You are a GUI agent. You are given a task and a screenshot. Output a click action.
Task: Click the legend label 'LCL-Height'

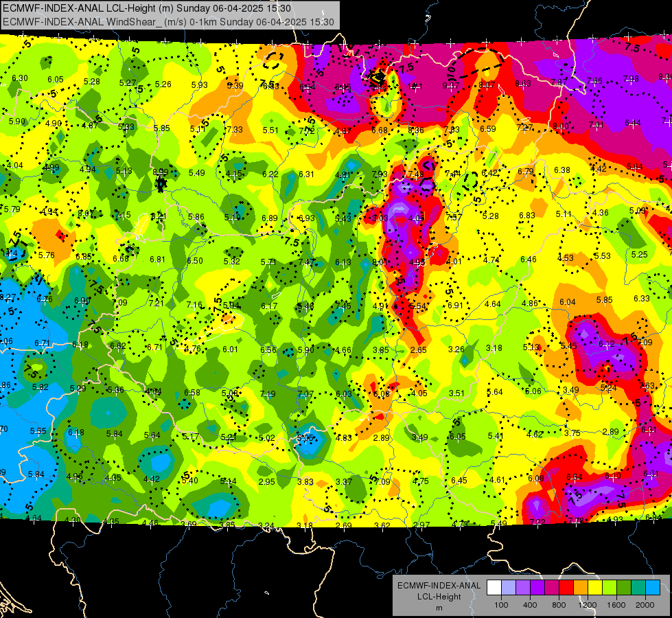[439, 597]
